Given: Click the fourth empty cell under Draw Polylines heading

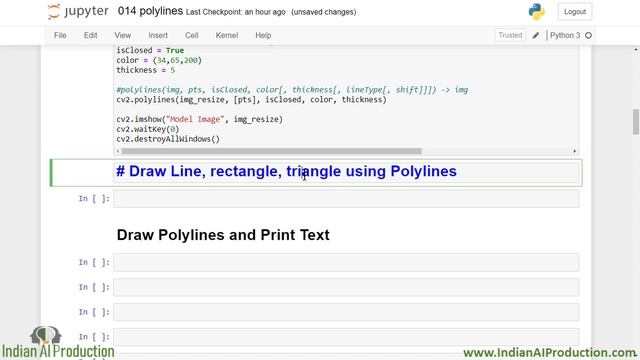Looking at the screenshot, I should pyautogui.click(x=346, y=337).
